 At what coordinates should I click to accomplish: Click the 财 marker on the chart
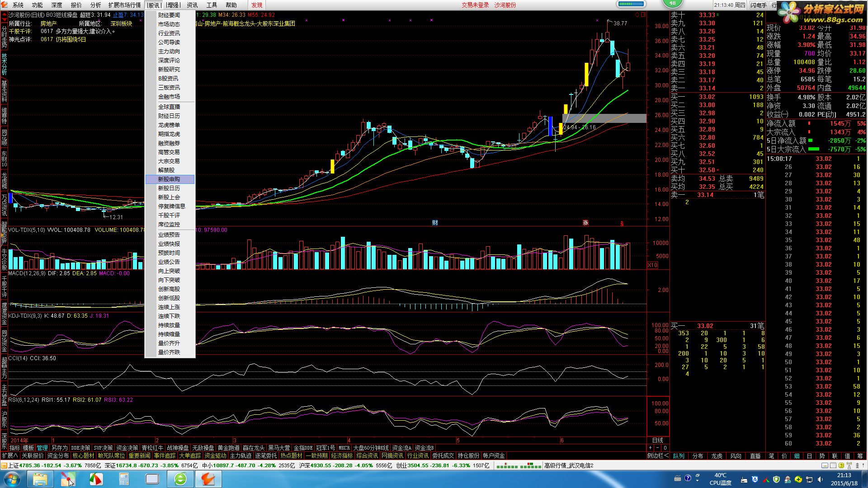click(x=435, y=223)
